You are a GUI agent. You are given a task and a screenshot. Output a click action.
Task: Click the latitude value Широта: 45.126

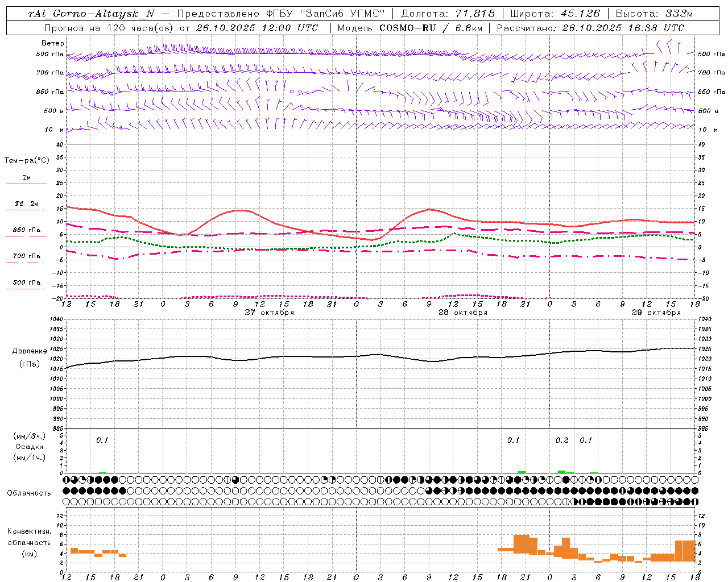[555, 14]
